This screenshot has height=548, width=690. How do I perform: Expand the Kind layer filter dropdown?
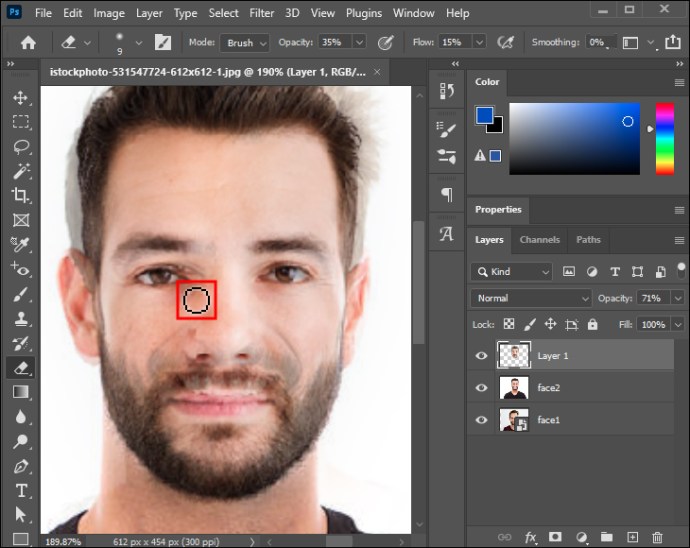(x=511, y=272)
